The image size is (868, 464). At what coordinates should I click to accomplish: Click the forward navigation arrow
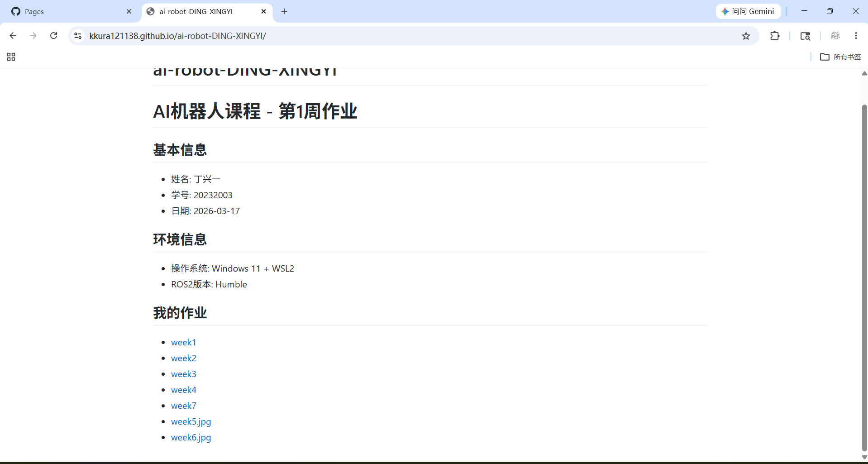pos(33,36)
